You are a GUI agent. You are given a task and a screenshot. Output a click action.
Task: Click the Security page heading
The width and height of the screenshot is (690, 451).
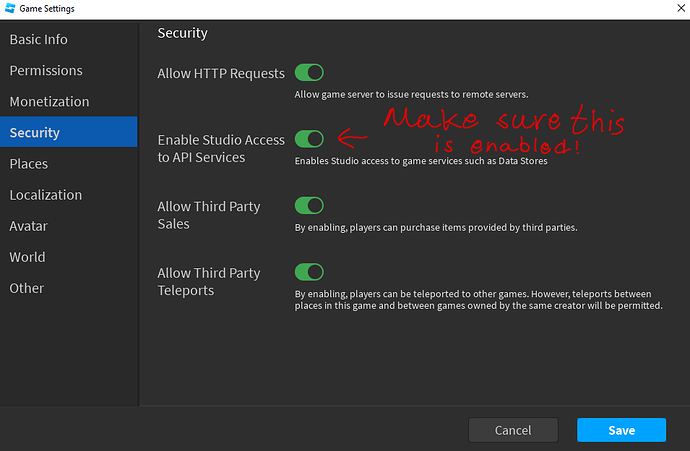tap(183, 33)
